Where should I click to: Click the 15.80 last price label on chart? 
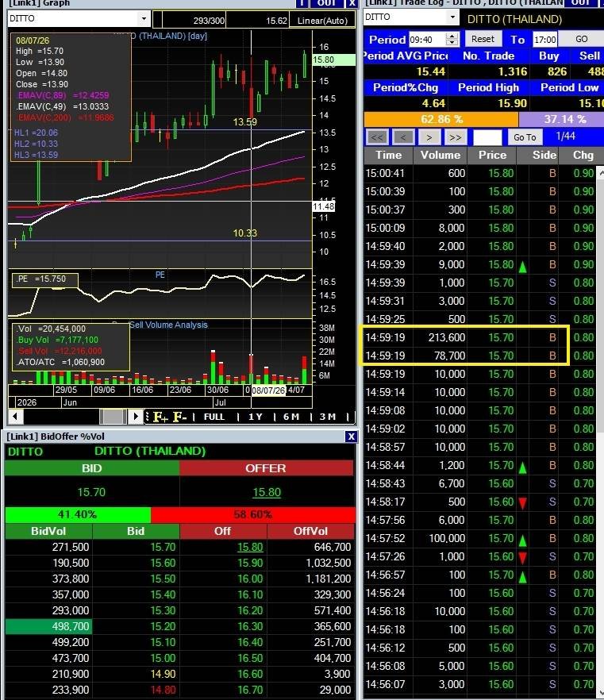click(333, 60)
